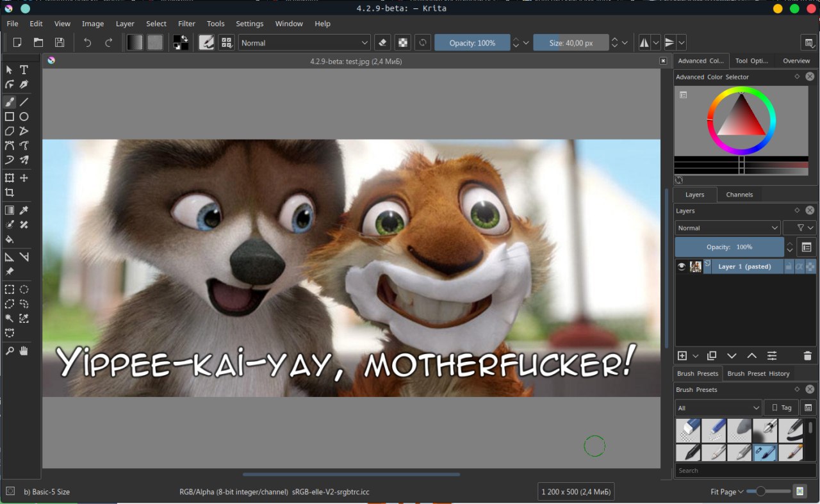Viewport: 820px width, 504px height.
Task: Move layer up with up arrow
Action: (x=751, y=356)
